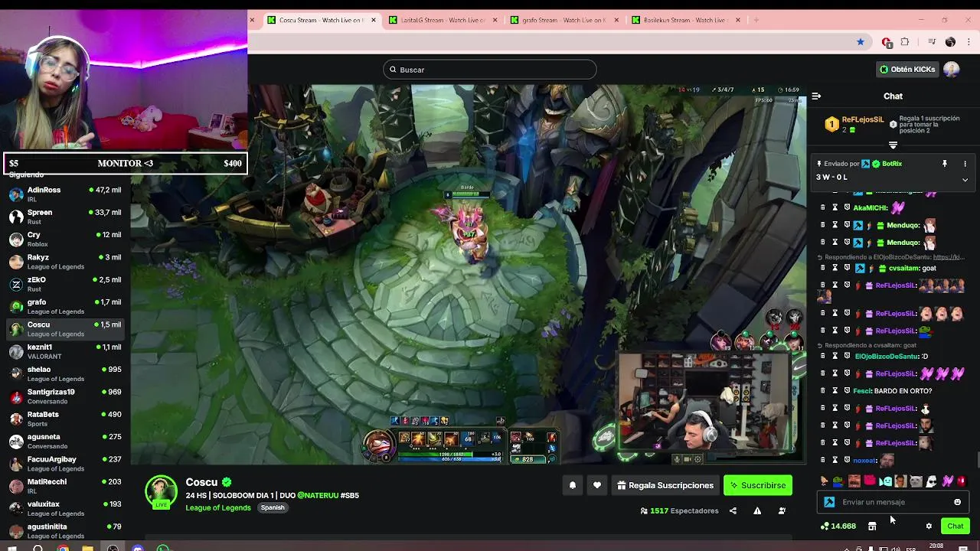Click the chat scrollbar thumb

[x=977, y=459]
